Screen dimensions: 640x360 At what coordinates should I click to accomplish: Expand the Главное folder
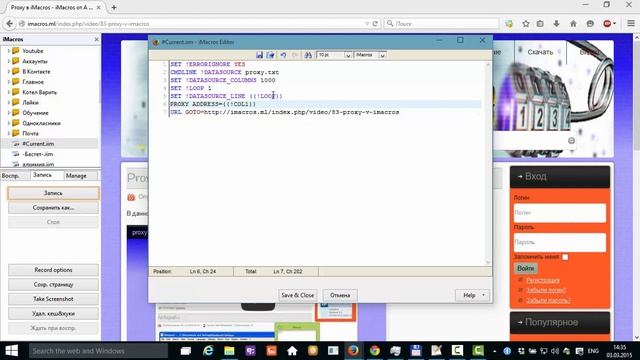(x=9, y=82)
